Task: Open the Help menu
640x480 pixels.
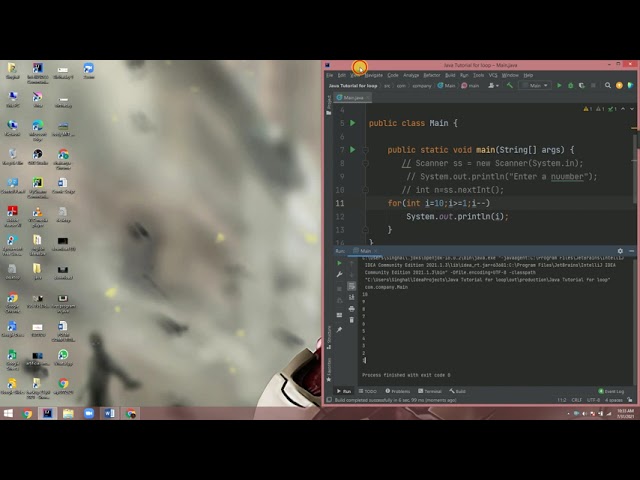Action: (528, 75)
